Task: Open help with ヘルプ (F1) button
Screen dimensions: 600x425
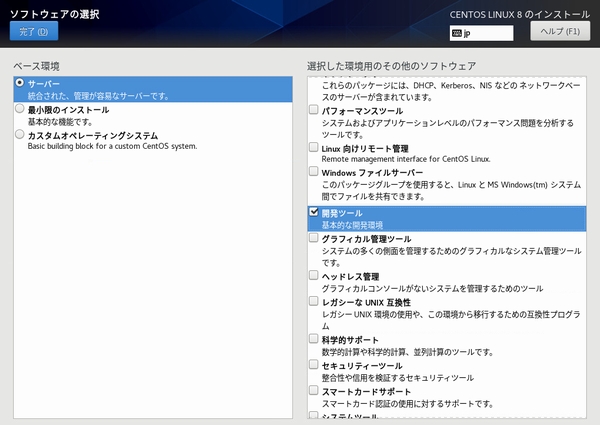Action: point(560,31)
